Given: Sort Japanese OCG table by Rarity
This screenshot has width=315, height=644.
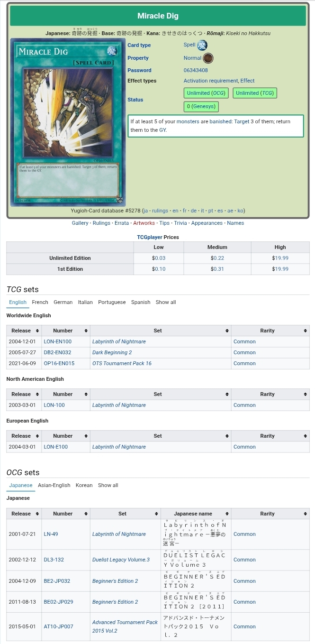Looking at the screenshot, I should (x=270, y=514).
